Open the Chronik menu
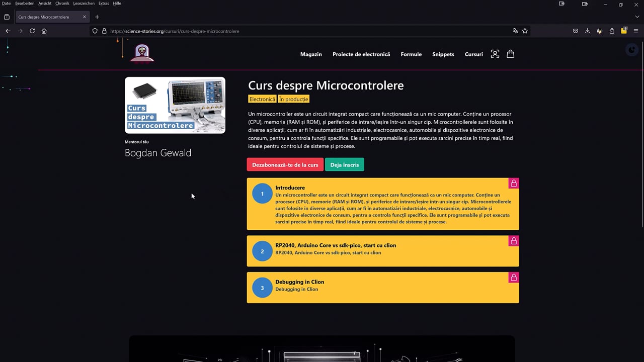The height and width of the screenshot is (362, 644). [62, 4]
